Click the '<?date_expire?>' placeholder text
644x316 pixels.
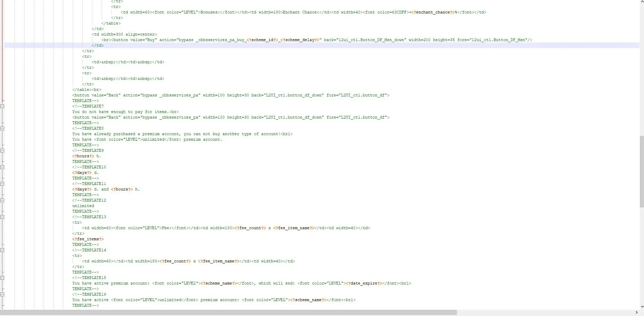point(364,284)
